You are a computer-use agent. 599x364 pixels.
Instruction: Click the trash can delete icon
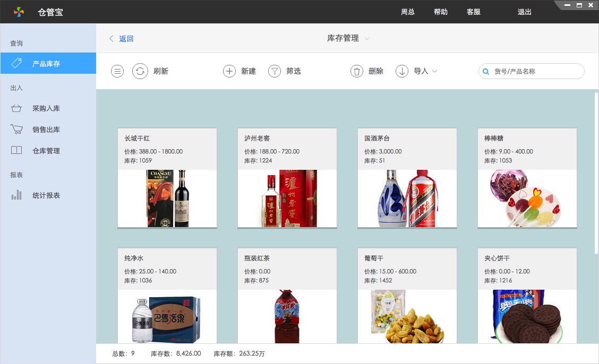[x=357, y=71]
